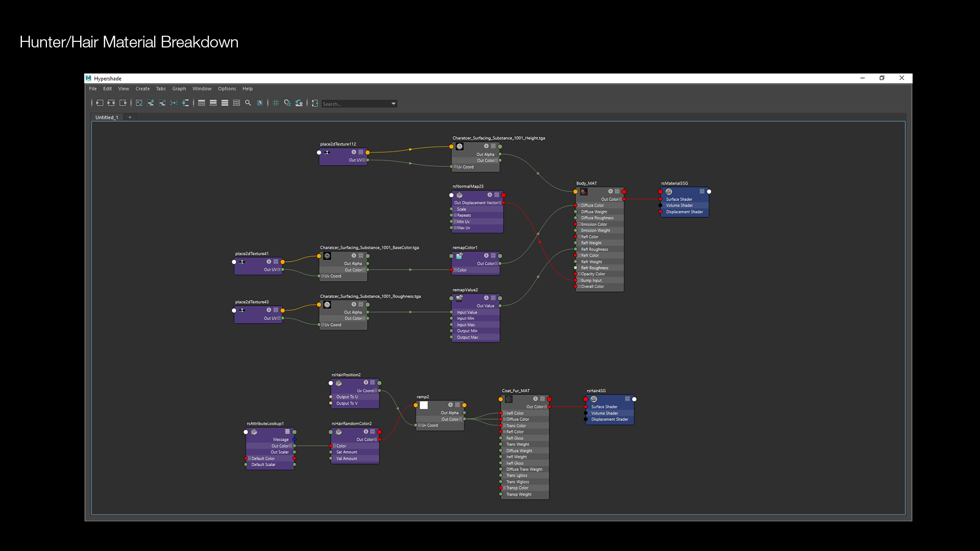
Task: Toggle the solo S button on rsNormalMap25
Action: coord(489,195)
